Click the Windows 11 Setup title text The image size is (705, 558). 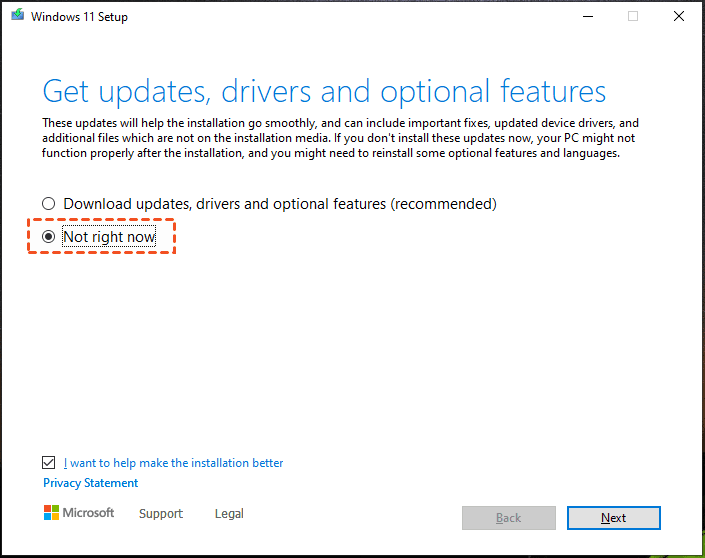[x=79, y=17]
